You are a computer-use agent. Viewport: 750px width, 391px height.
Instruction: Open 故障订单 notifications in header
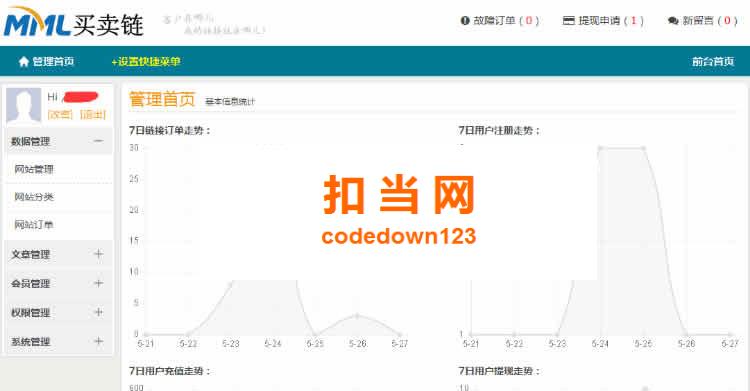tap(500, 21)
